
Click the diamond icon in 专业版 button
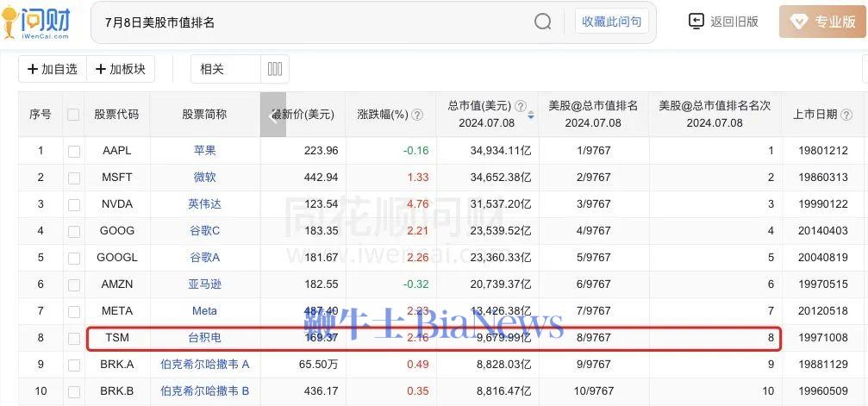coord(799,22)
